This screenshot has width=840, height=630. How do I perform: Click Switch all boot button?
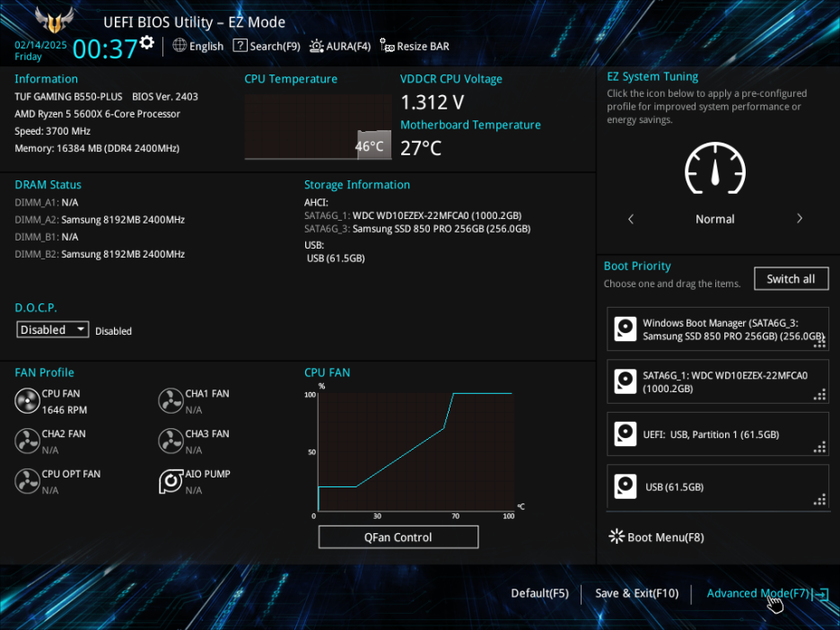click(791, 278)
